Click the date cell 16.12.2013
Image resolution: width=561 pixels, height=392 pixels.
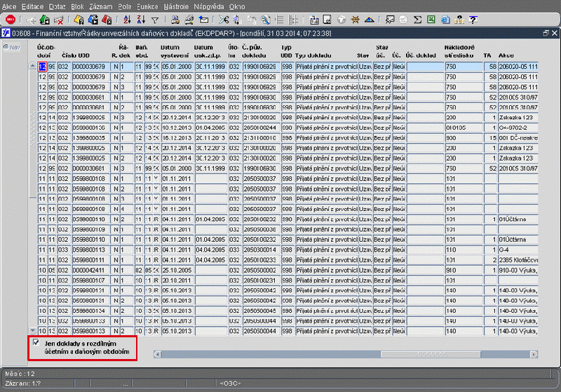click(x=177, y=137)
